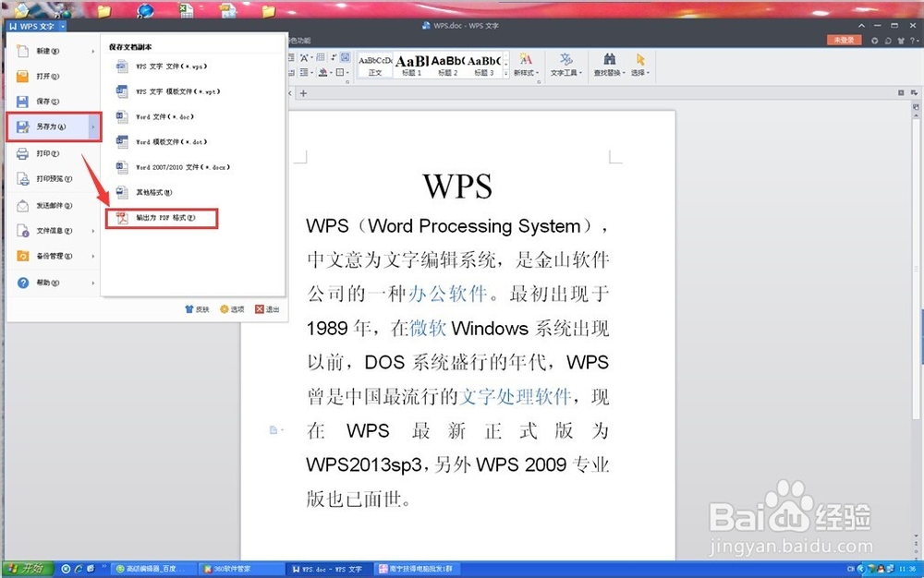The width and height of the screenshot is (924, 578).
Task: Click the skin shirt icon in title bar
Action: [900, 41]
